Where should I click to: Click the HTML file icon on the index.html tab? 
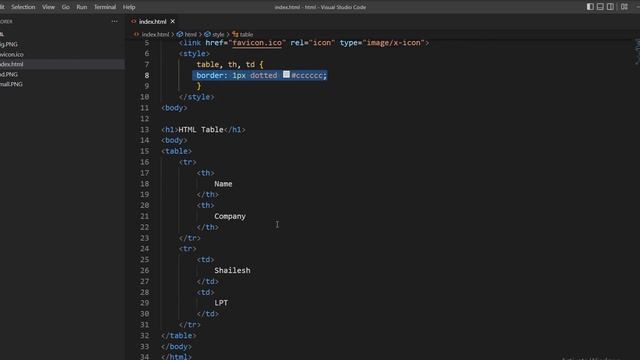tap(133, 21)
